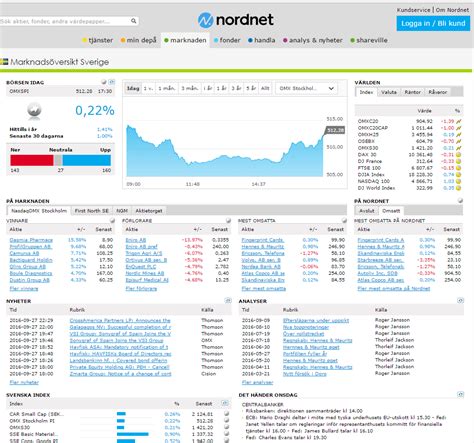
Task: Click the Nordnet logo
Action: [236, 20]
